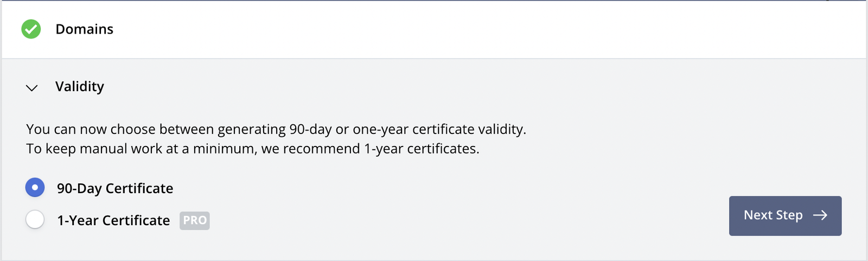Click the "Next Step" text label
Viewport: 868px width, 261px height.
(x=773, y=215)
